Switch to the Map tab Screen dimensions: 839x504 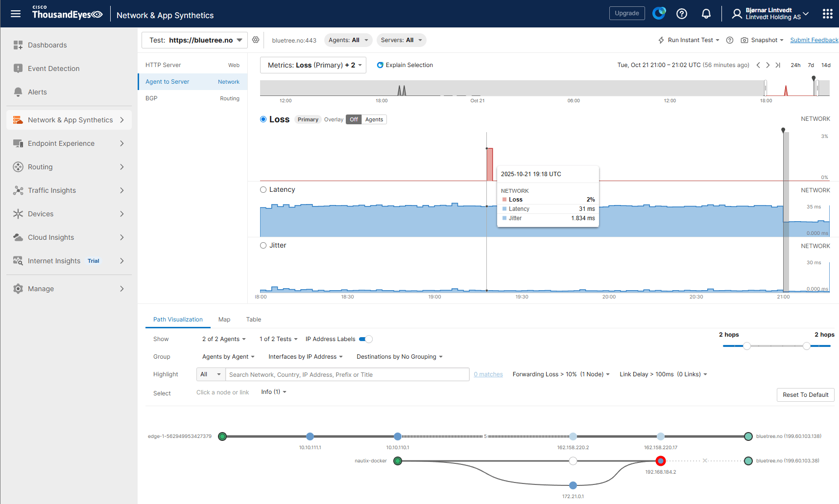click(224, 320)
